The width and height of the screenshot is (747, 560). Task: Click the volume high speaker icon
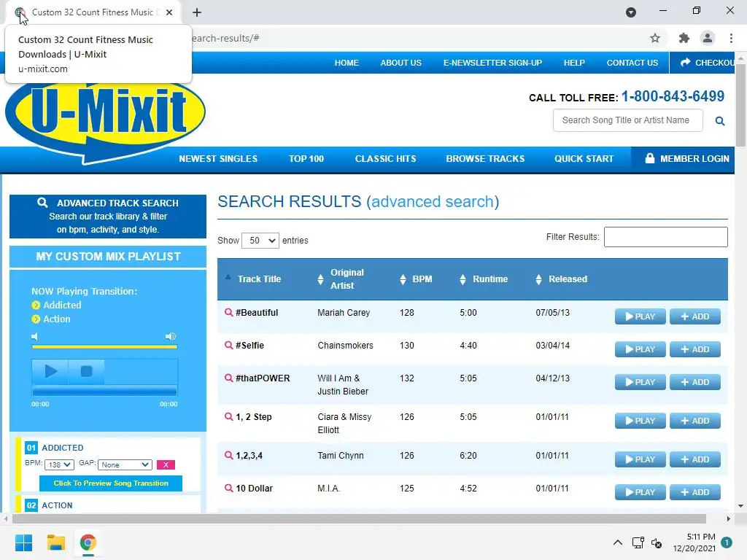click(x=171, y=337)
